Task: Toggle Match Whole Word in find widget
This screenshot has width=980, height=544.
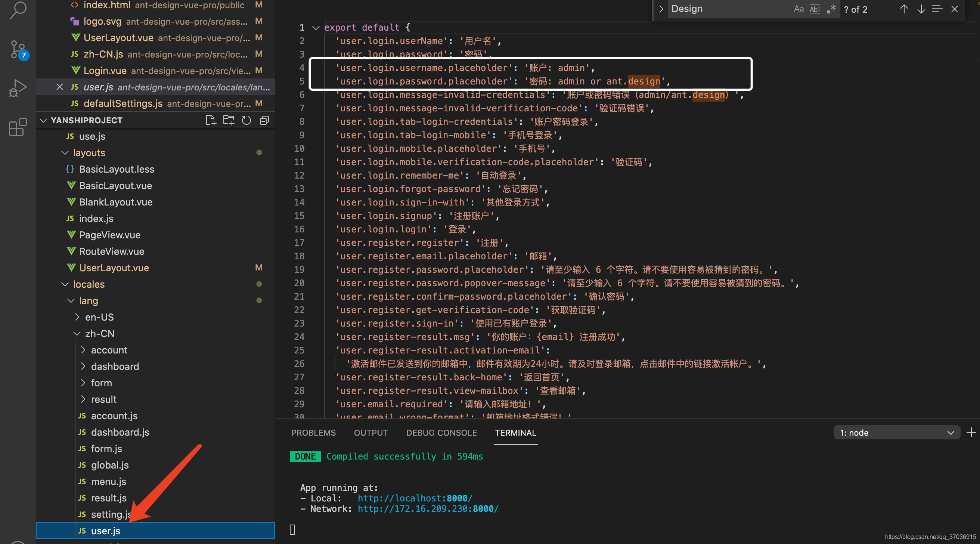Action: pyautogui.click(x=815, y=9)
